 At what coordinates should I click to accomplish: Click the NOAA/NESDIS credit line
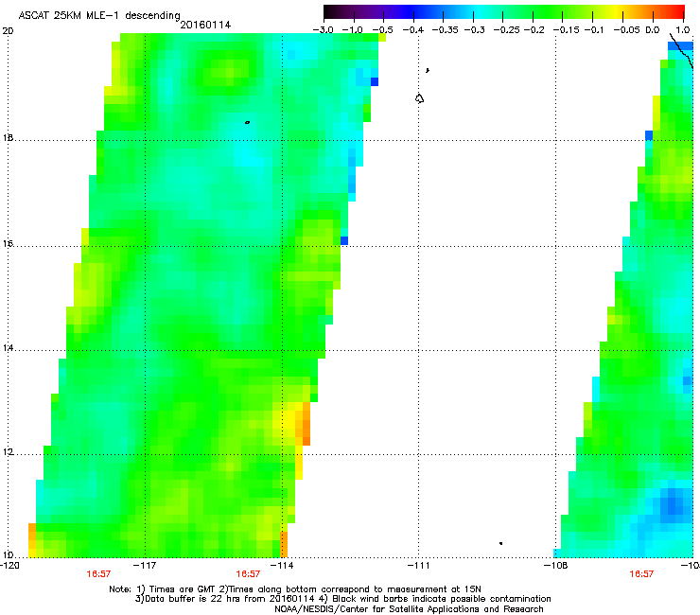coord(409,609)
